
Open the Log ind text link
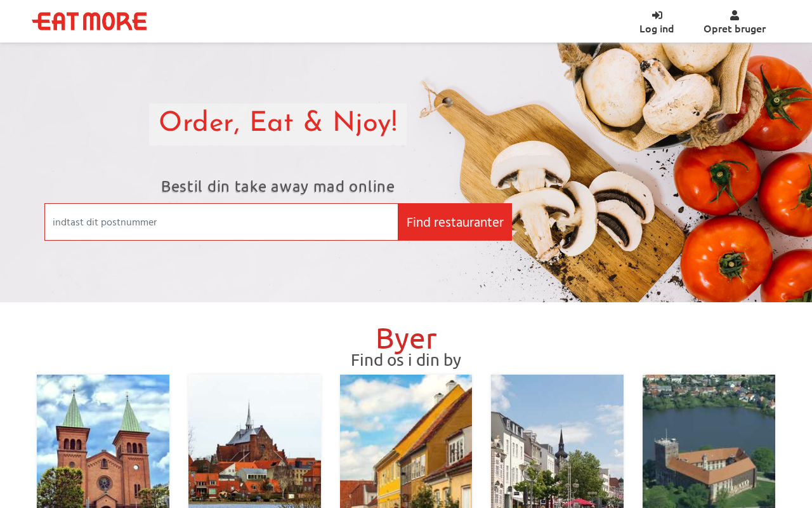point(657,29)
